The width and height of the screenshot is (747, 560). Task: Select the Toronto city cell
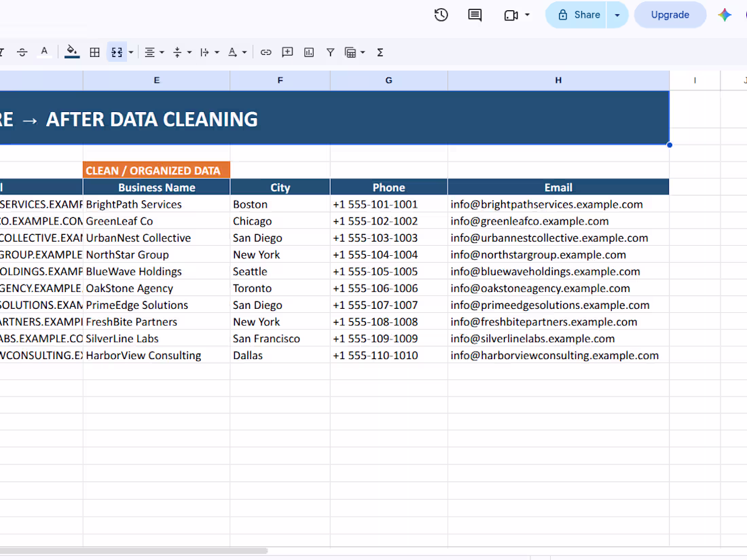[x=280, y=288]
